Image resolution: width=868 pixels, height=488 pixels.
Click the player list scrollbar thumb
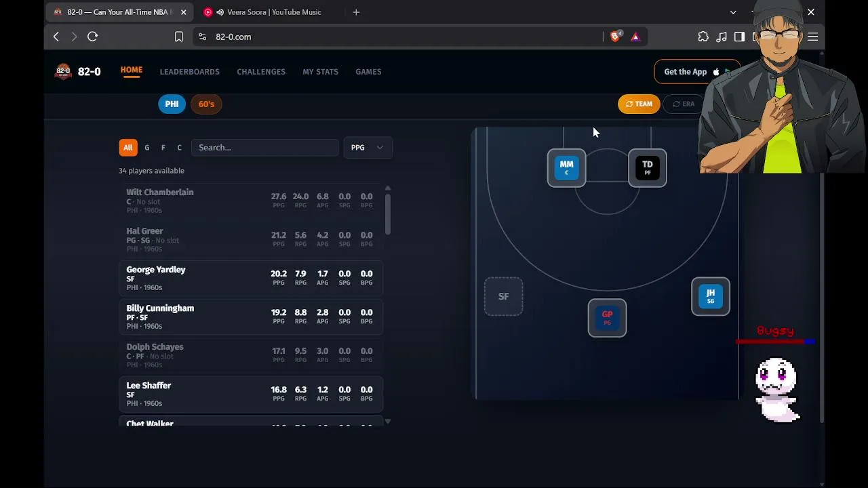388,214
